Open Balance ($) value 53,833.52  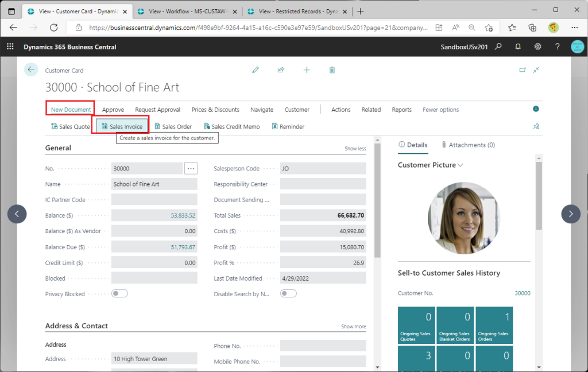point(183,215)
